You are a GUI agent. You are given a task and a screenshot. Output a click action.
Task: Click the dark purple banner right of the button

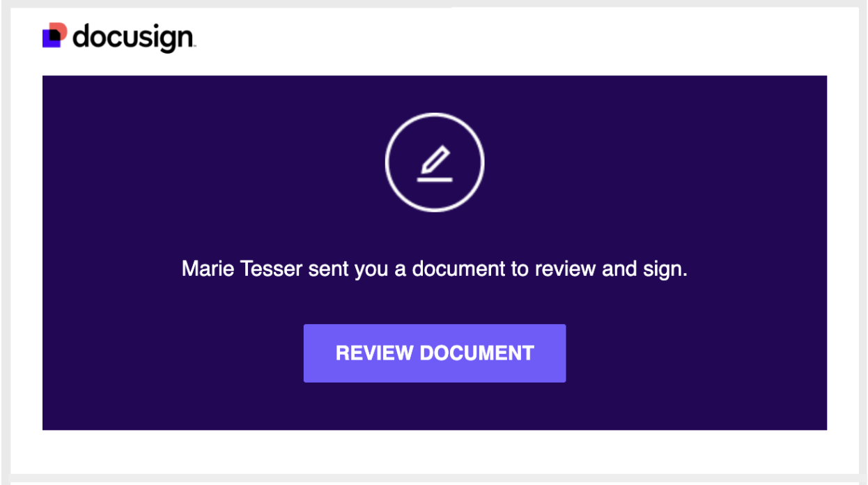pos(697,353)
